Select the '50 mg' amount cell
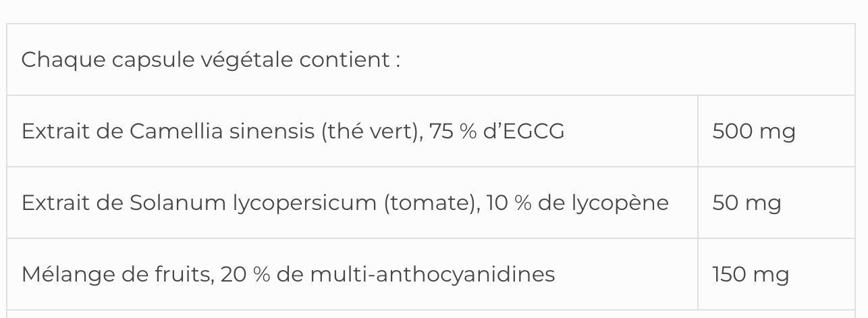868x318 pixels. click(747, 203)
